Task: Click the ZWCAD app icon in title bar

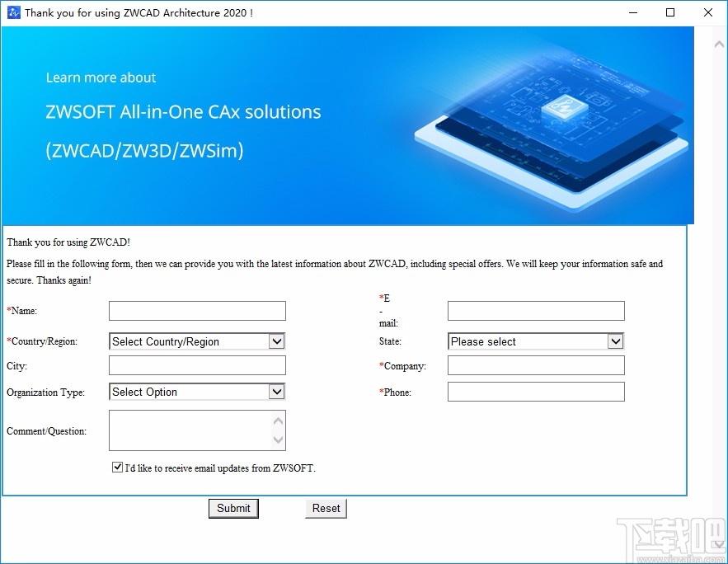Action: (x=14, y=12)
